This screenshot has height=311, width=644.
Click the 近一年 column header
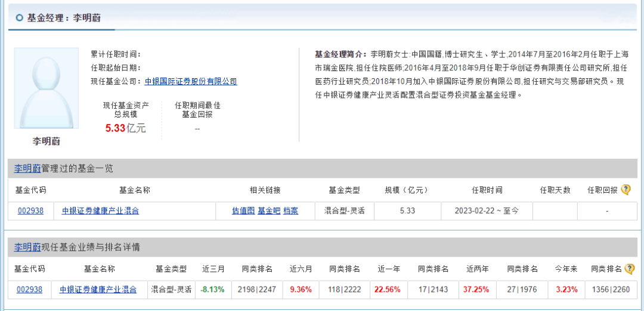(389, 269)
